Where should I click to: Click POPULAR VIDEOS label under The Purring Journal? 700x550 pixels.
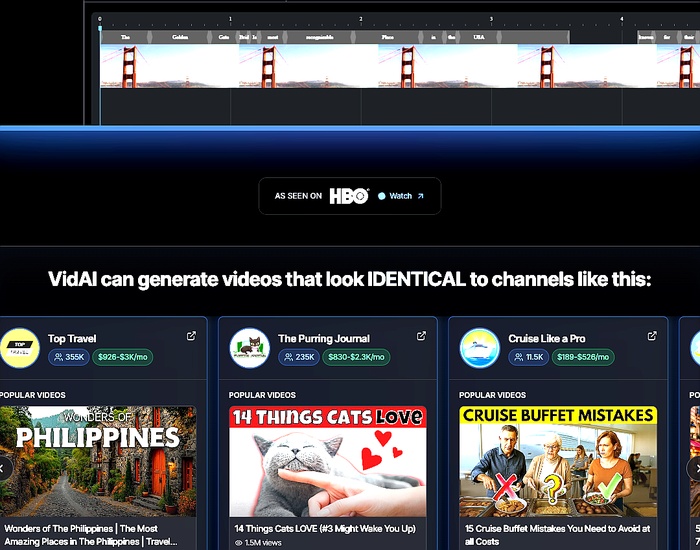(x=262, y=395)
